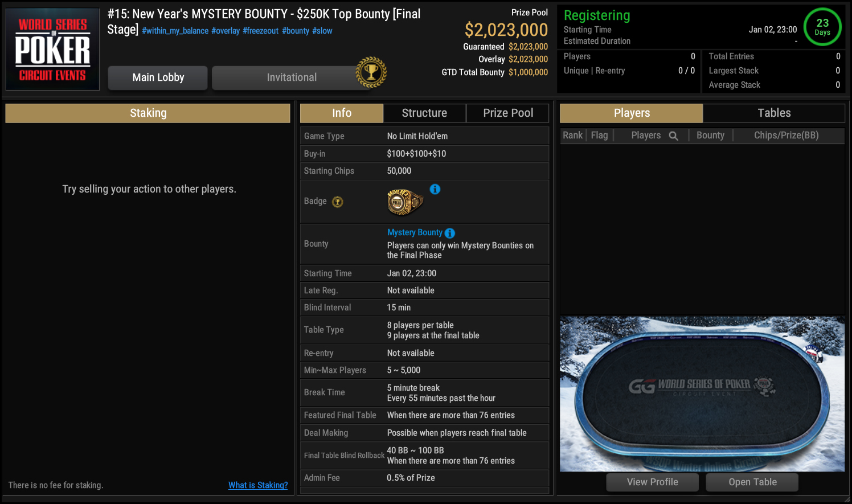Open the blue info icon beside ring badge
852x504 pixels.
435,189
